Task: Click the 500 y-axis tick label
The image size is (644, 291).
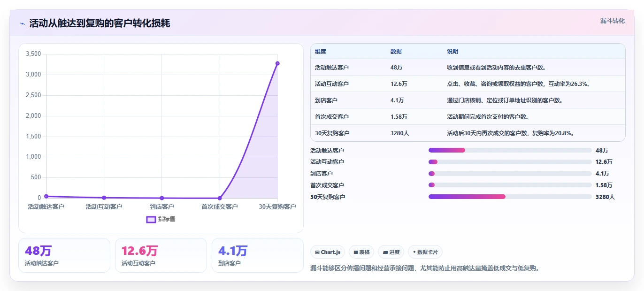Action: point(36,177)
